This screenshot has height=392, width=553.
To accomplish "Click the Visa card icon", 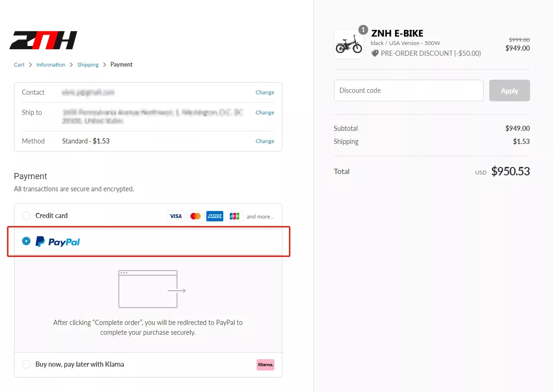I will (x=175, y=216).
